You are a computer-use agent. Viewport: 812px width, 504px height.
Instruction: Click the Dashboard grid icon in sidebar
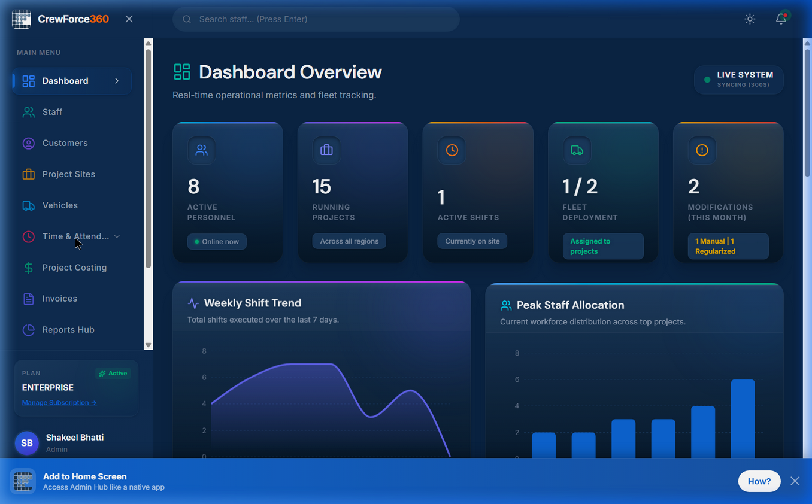pyautogui.click(x=28, y=81)
